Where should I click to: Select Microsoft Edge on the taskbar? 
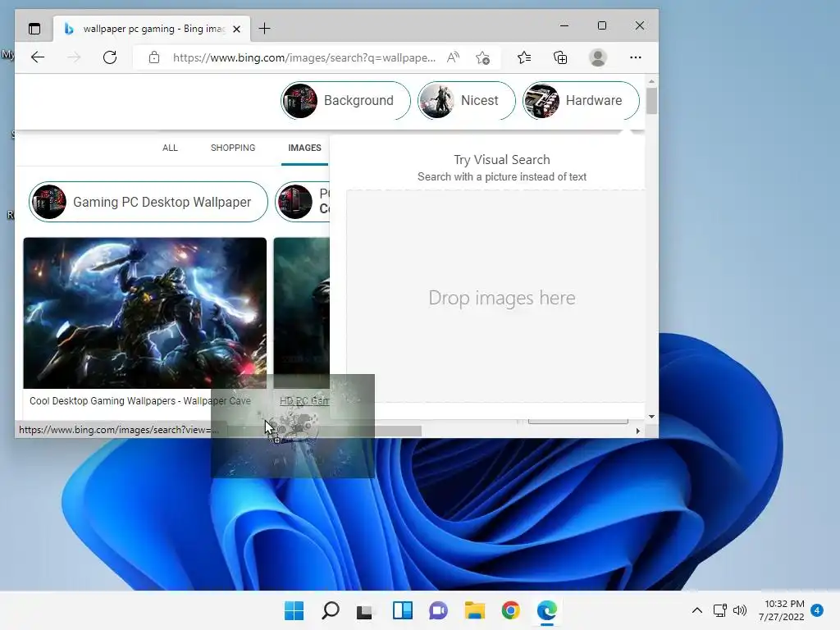547,610
